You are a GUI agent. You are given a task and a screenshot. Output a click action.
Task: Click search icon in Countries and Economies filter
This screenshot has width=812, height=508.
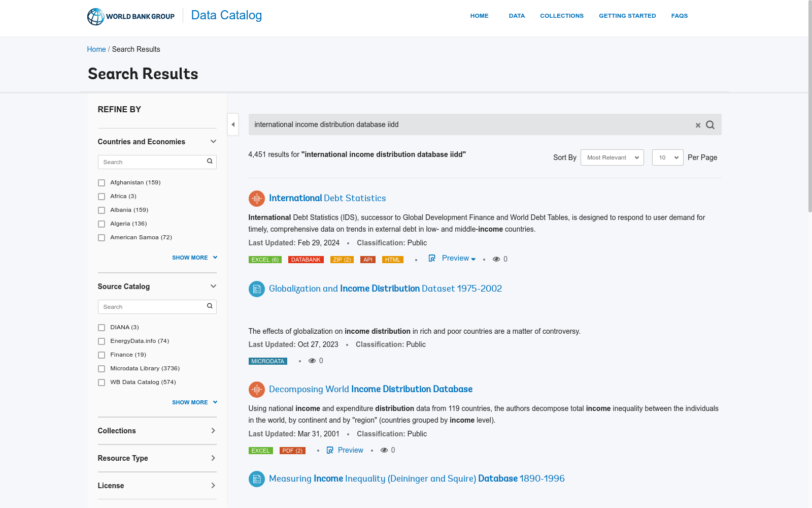pos(210,162)
